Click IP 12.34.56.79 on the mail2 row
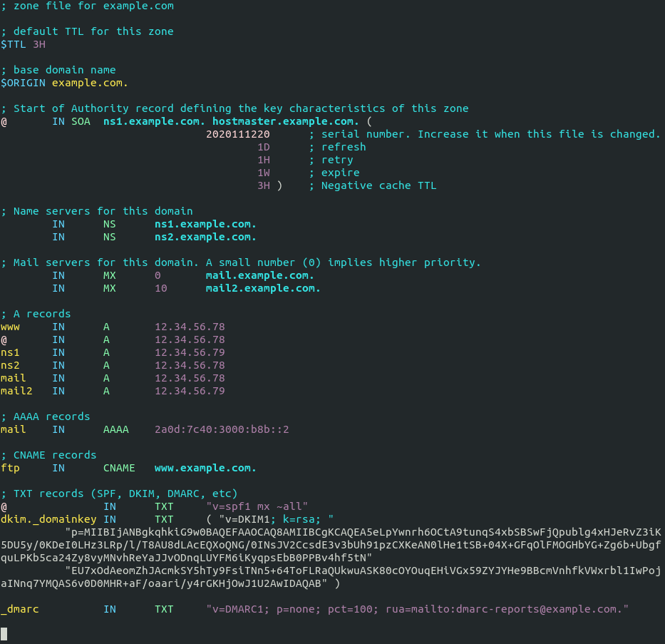 tap(190, 391)
